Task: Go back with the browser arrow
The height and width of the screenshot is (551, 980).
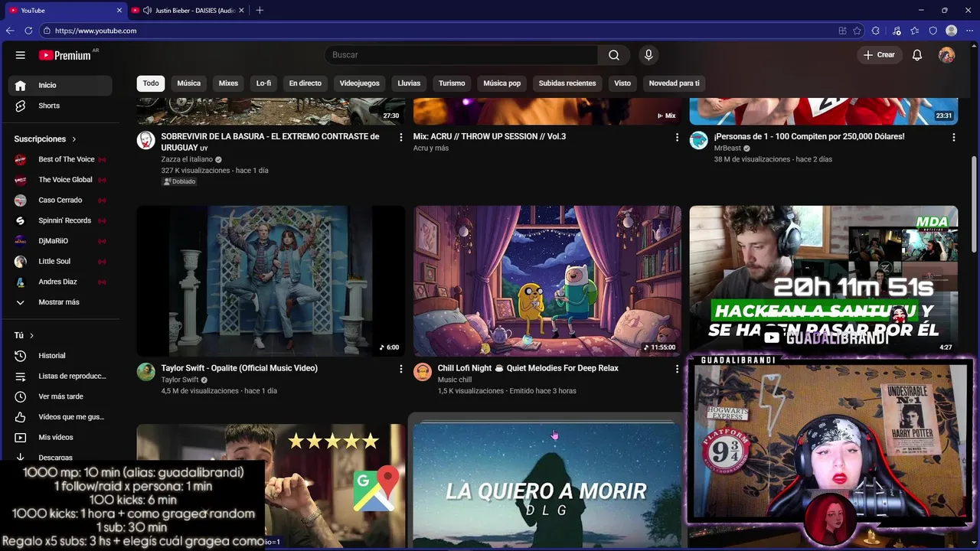Action: tap(10, 31)
